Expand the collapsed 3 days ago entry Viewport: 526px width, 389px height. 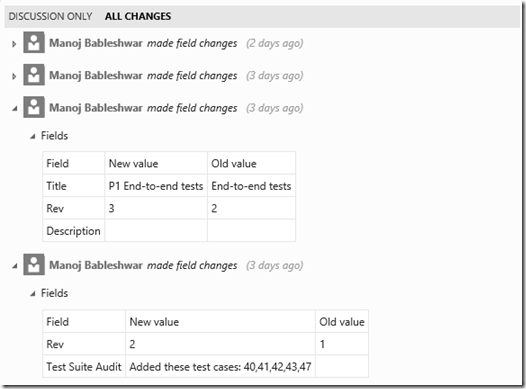click(14, 76)
